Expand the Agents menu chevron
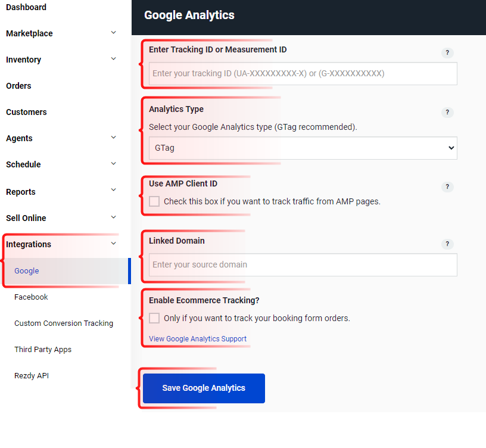486x448 pixels. tap(114, 138)
